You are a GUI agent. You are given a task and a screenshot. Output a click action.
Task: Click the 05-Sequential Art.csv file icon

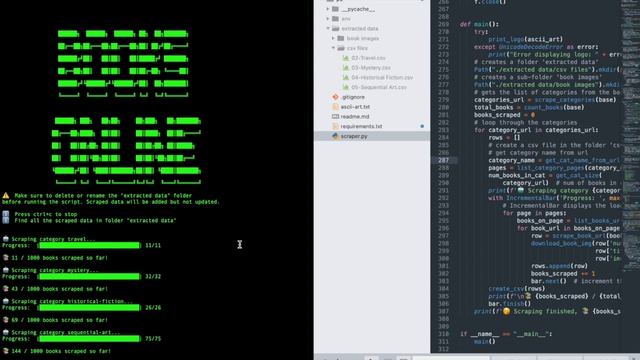coord(346,87)
